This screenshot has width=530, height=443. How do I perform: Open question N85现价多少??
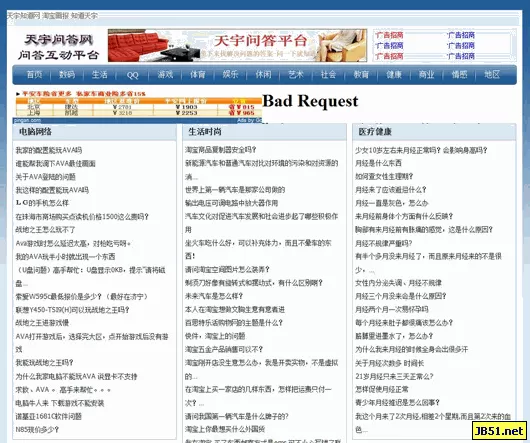point(37,429)
